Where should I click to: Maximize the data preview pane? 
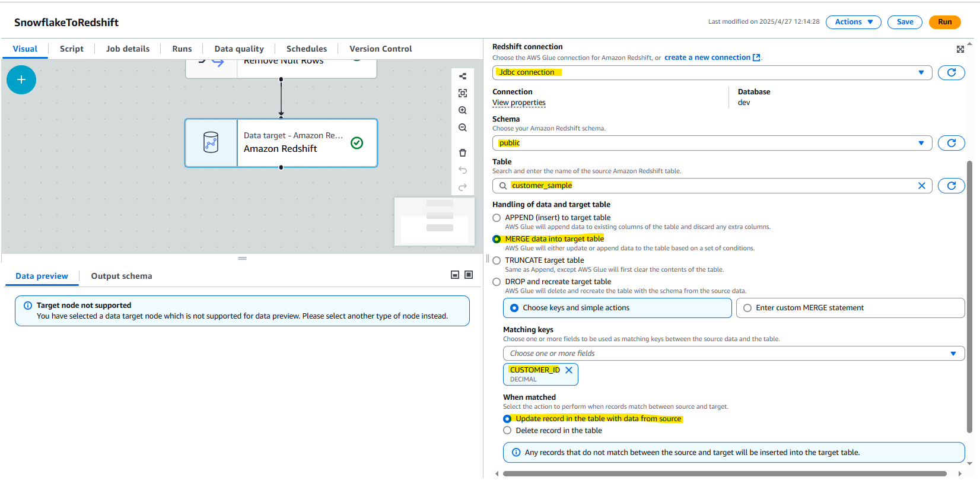(469, 275)
